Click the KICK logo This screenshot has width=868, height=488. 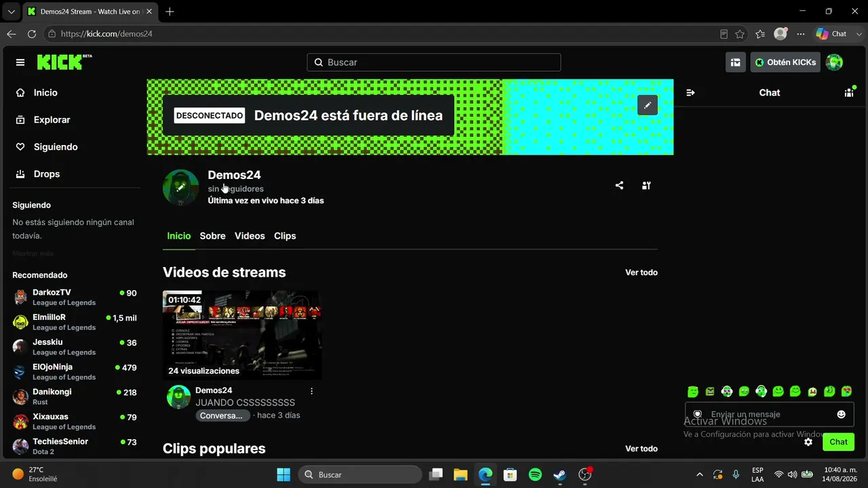coord(64,62)
